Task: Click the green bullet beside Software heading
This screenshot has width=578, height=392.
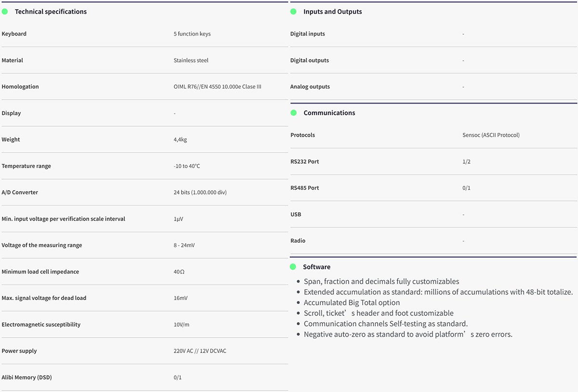Action: (293, 267)
